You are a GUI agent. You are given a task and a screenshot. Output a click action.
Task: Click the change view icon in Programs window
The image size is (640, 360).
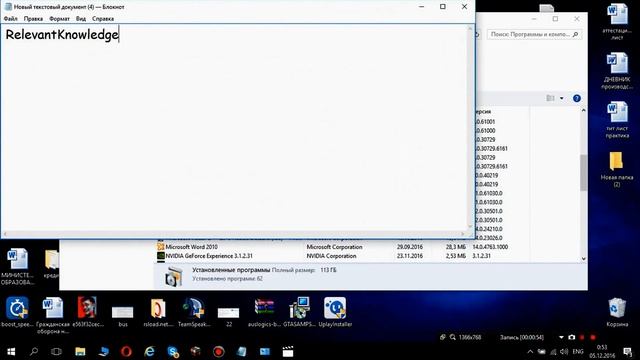[551, 98]
